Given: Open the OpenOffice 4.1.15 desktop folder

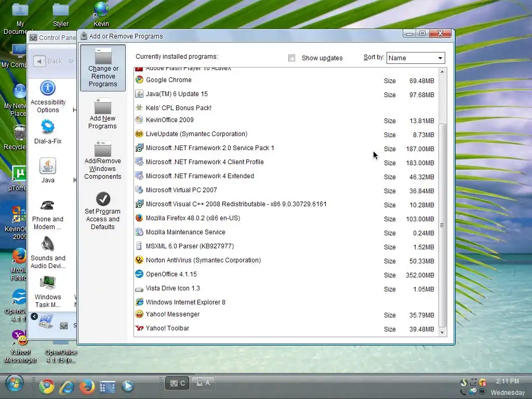Looking at the screenshot, I should pyautogui.click(x=61, y=352).
